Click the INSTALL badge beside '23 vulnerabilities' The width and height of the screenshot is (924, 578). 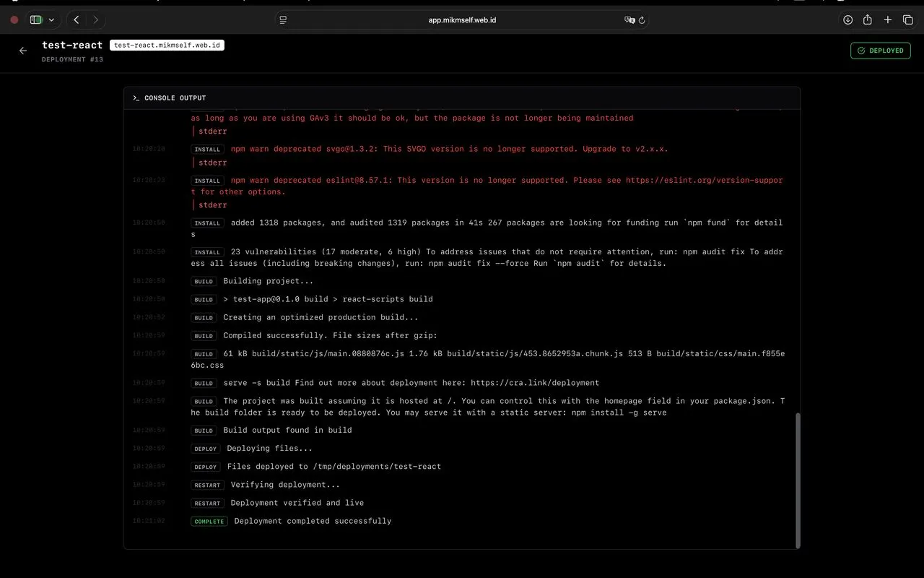point(207,252)
